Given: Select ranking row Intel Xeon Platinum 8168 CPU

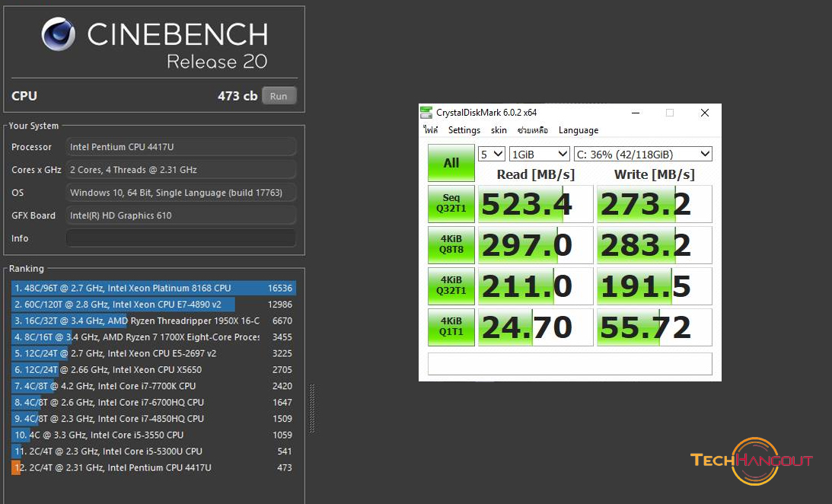Looking at the screenshot, I should [x=153, y=288].
